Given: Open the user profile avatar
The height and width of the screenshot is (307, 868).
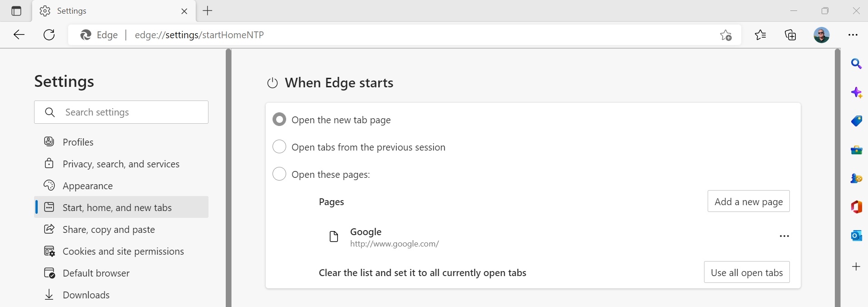Looking at the screenshot, I should pos(821,35).
